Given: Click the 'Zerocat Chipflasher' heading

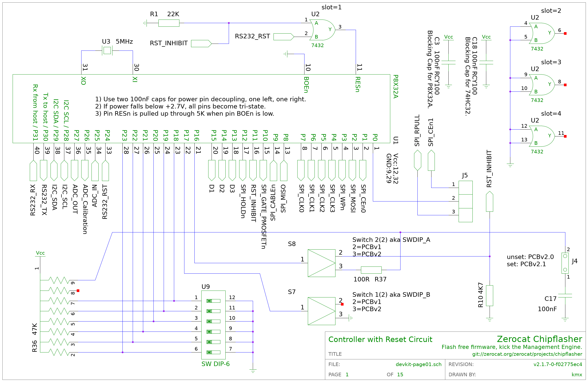Looking at the screenshot, I should pyautogui.click(x=540, y=339).
